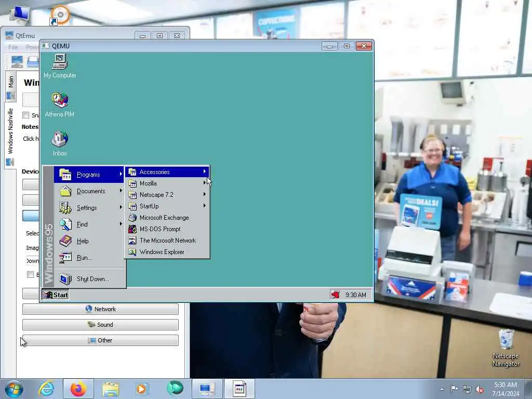The image size is (532, 399).
Task: Open Find in the Start menu
Action: (89, 224)
